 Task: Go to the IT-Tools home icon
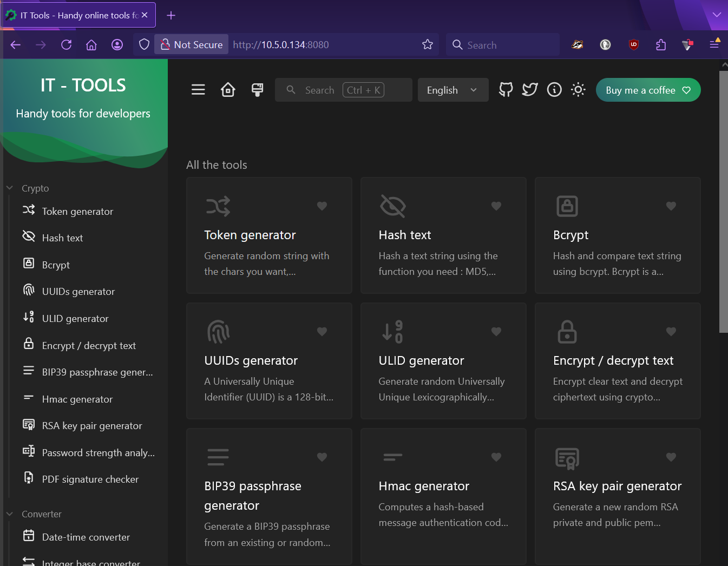tap(228, 90)
